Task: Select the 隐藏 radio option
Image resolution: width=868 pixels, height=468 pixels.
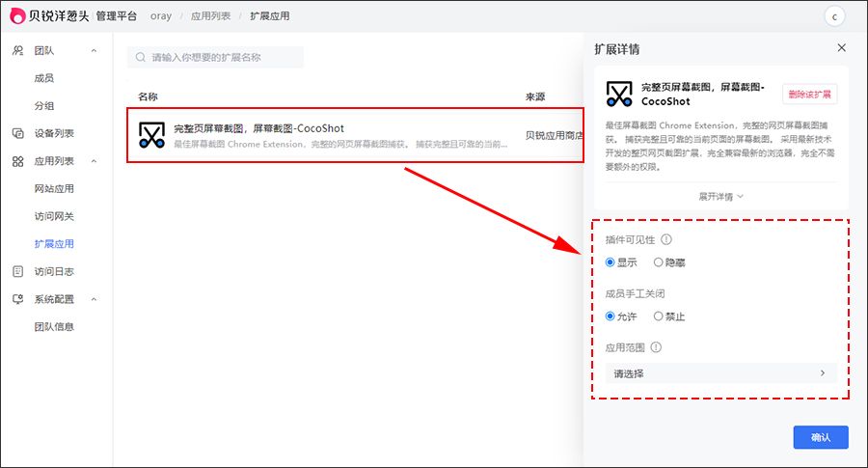Action: (658, 262)
